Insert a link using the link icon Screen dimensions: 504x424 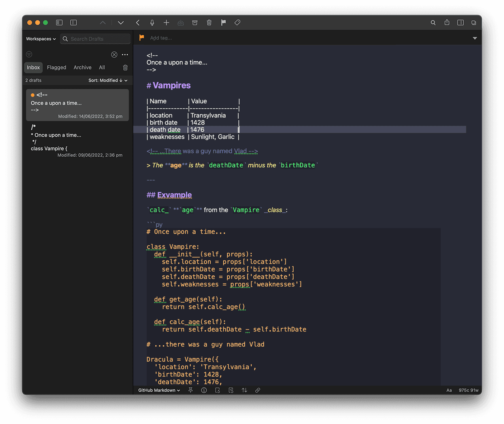tap(257, 390)
